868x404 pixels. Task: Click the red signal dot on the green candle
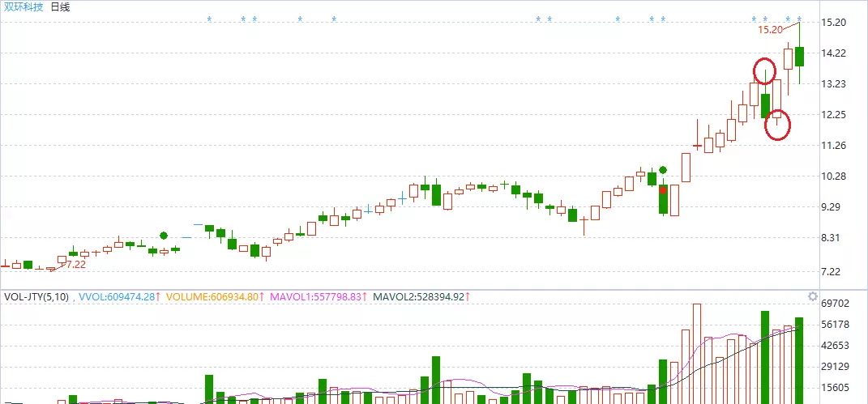point(663,190)
